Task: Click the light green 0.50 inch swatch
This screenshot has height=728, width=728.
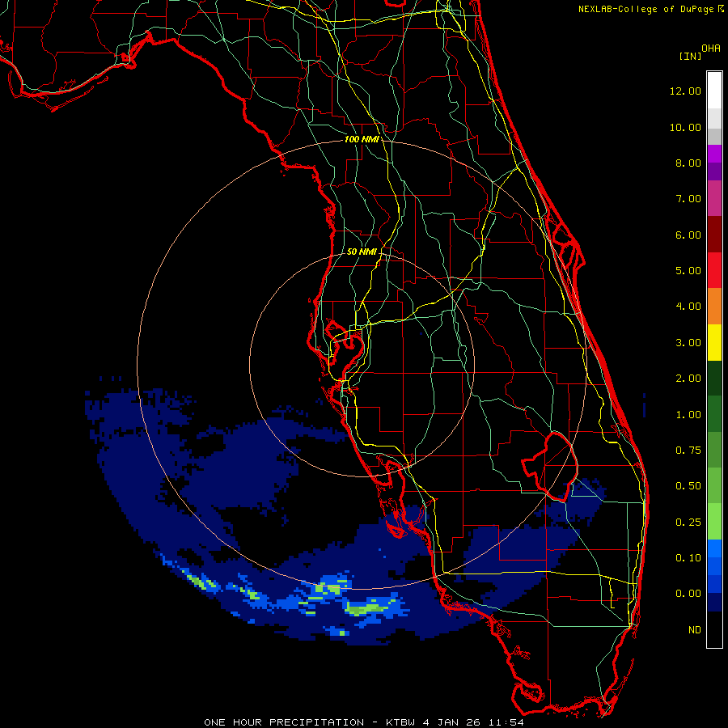Action: coord(714,485)
